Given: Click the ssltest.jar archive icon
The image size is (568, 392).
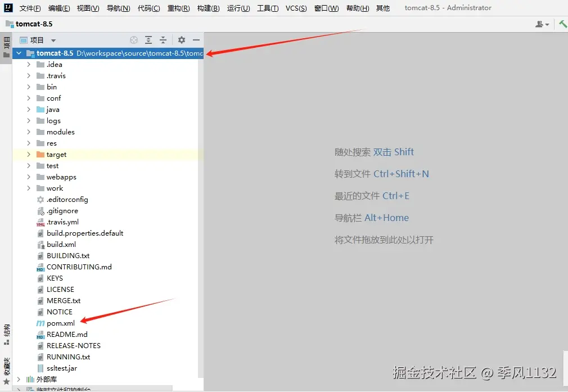Looking at the screenshot, I should tap(40, 368).
